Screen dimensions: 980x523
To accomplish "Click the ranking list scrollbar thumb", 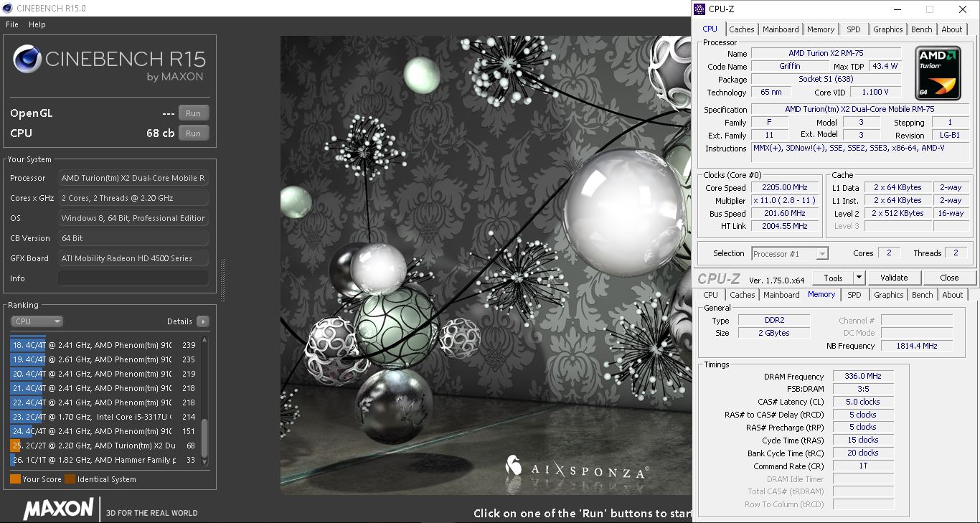I will 204,439.
